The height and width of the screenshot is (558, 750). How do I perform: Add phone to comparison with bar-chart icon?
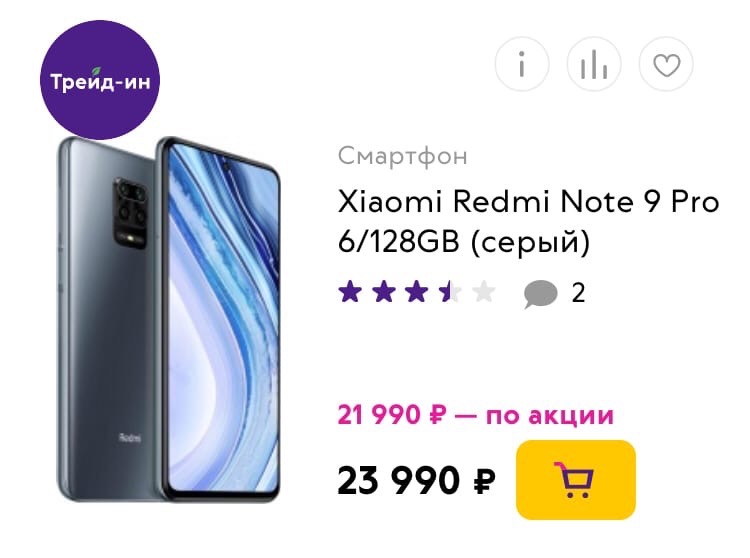(594, 64)
